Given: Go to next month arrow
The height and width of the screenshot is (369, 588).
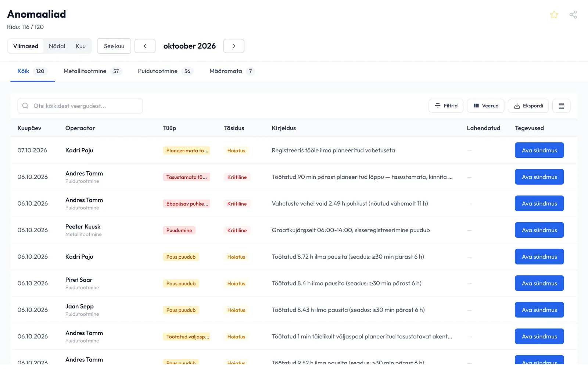Looking at the screenshot, I should [x=234, y=46].
